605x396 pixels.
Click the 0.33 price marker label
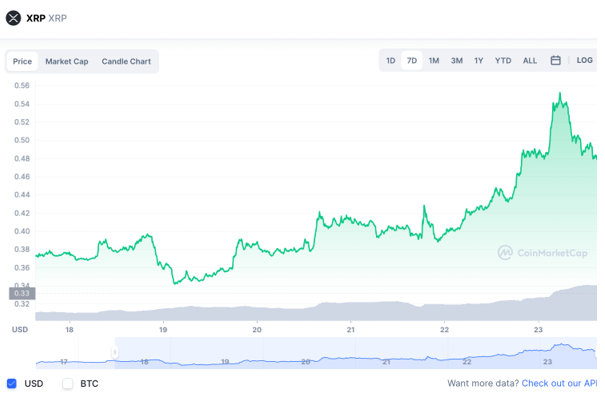(x=22, y=293)
